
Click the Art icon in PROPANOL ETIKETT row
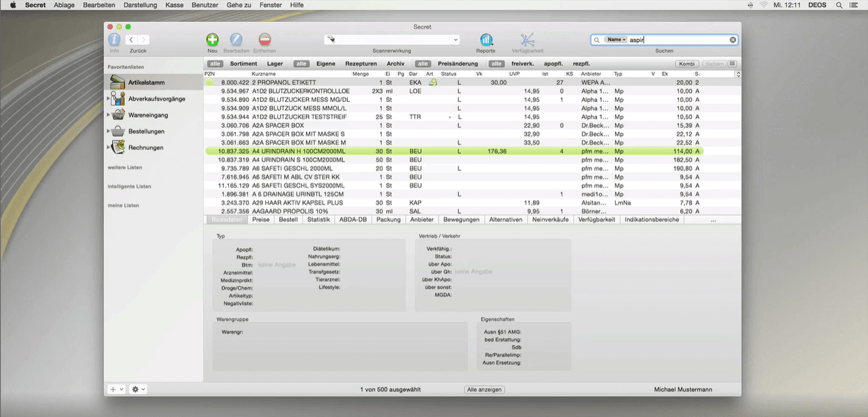(x=432, y=82)
